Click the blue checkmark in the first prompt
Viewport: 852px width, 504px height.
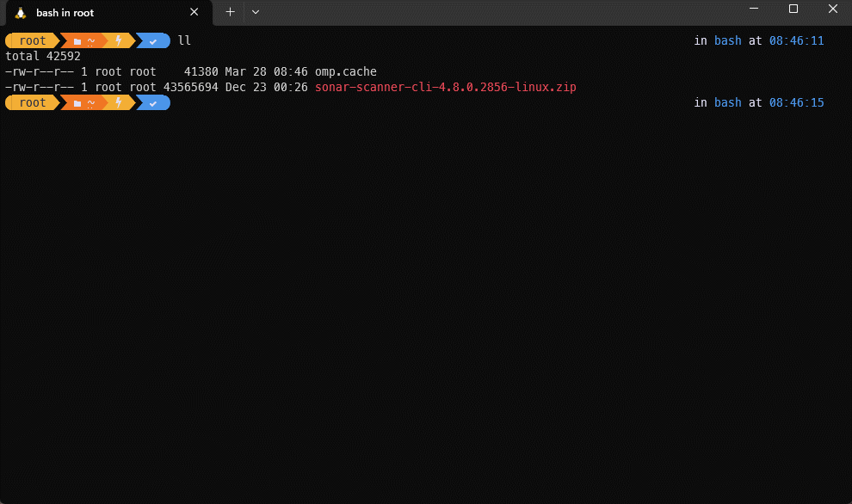(x=153, y=41)
